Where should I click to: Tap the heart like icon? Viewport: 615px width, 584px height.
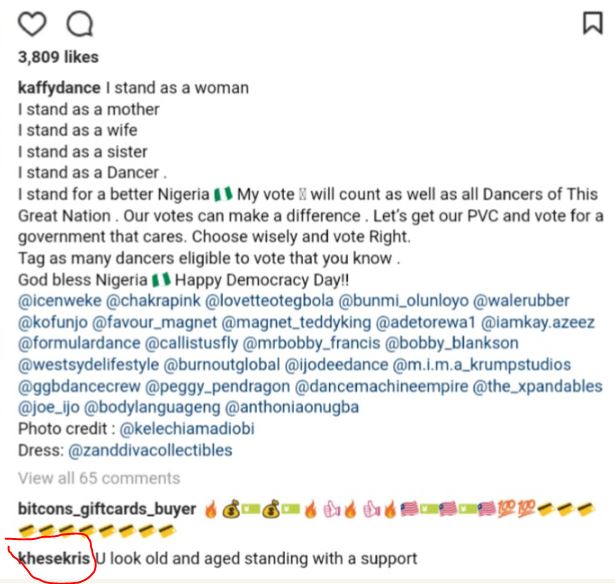coord(33,23)
